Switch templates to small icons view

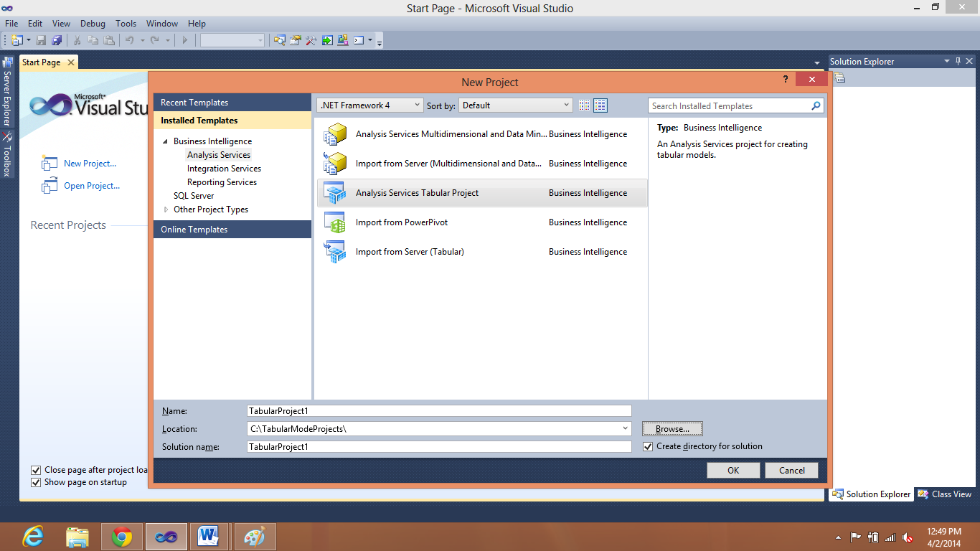tap(584, 105)
